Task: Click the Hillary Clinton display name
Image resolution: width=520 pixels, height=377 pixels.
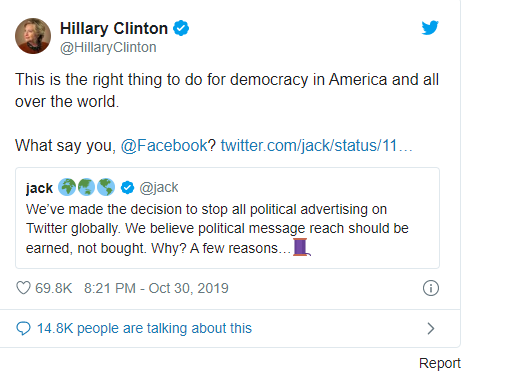Action: point(114,28)
